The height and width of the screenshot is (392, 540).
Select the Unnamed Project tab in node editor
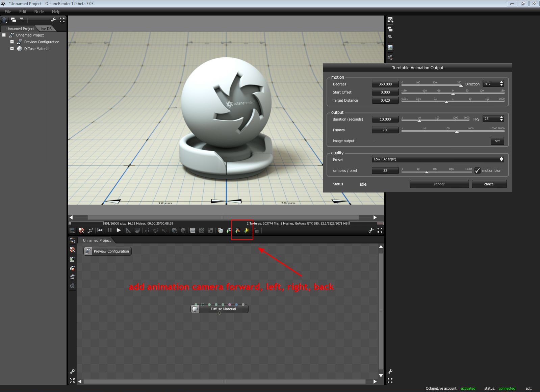coord(97,240)
